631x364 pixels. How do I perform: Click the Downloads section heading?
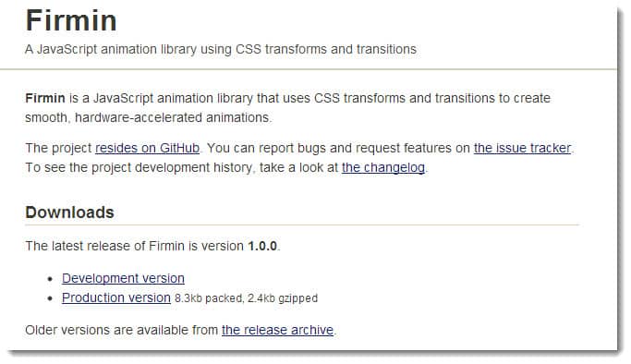(69, 212)
